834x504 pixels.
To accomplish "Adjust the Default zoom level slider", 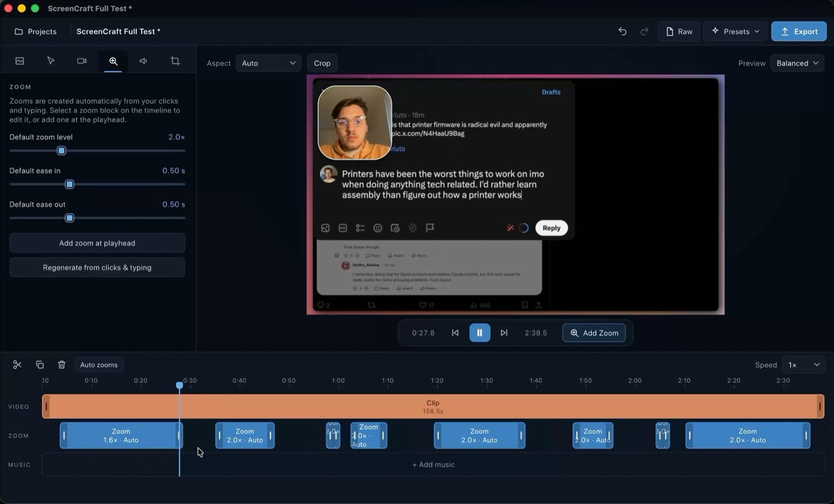I will tap(62, 151).
